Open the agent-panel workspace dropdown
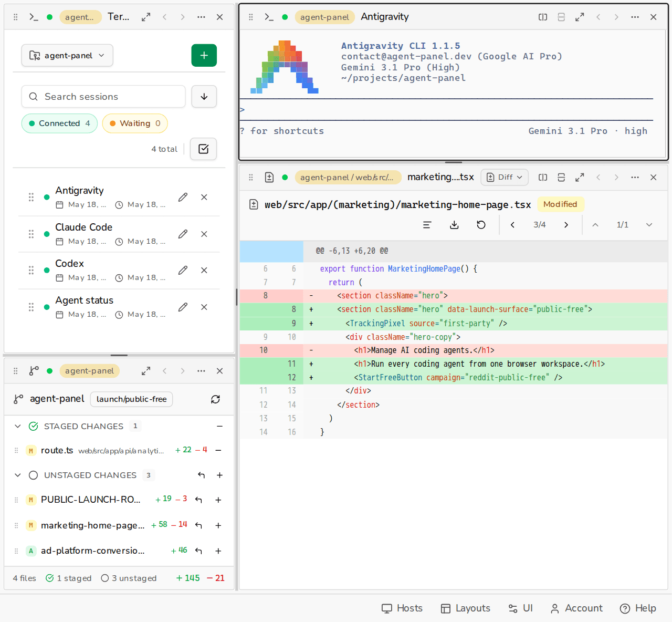This screenshot has height=622, width=672. point(67,55)
